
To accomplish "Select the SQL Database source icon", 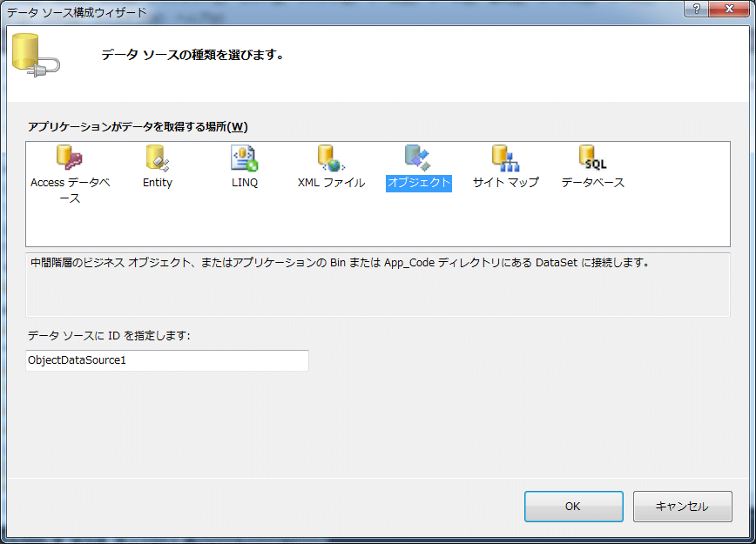I will [x=592, y=157].
